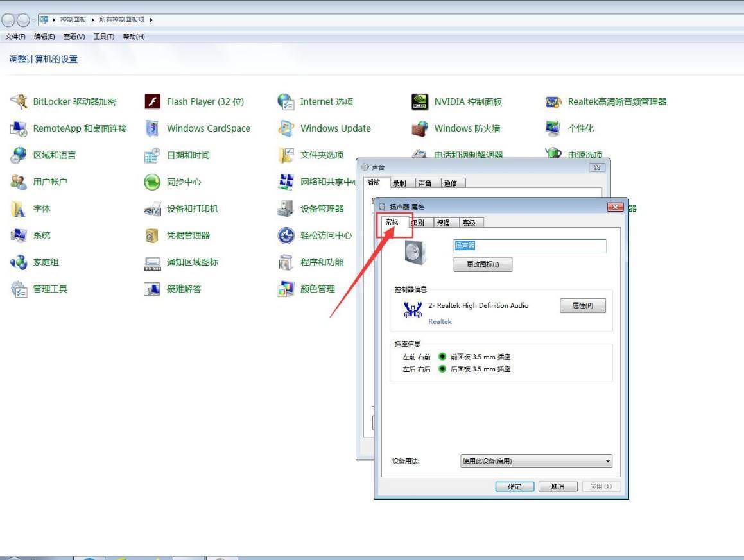Open 区域和语言 icon
Screen dimensions: 744x560
tap(19, 155)
